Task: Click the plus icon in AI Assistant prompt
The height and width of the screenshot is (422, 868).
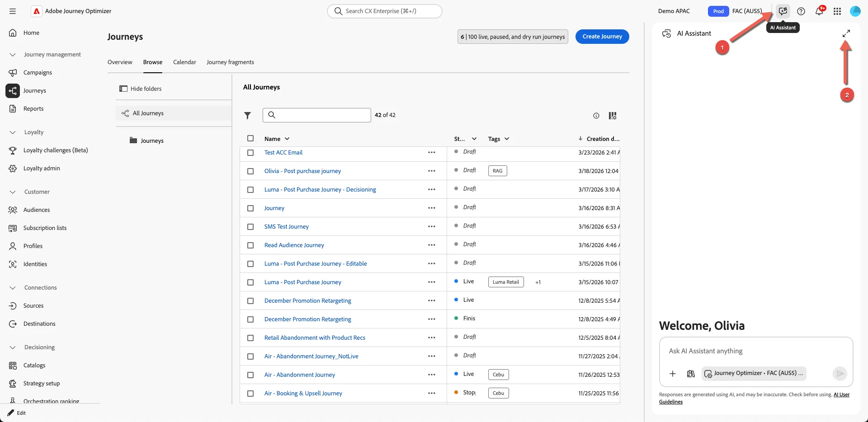Action: (x=673, y=374)
